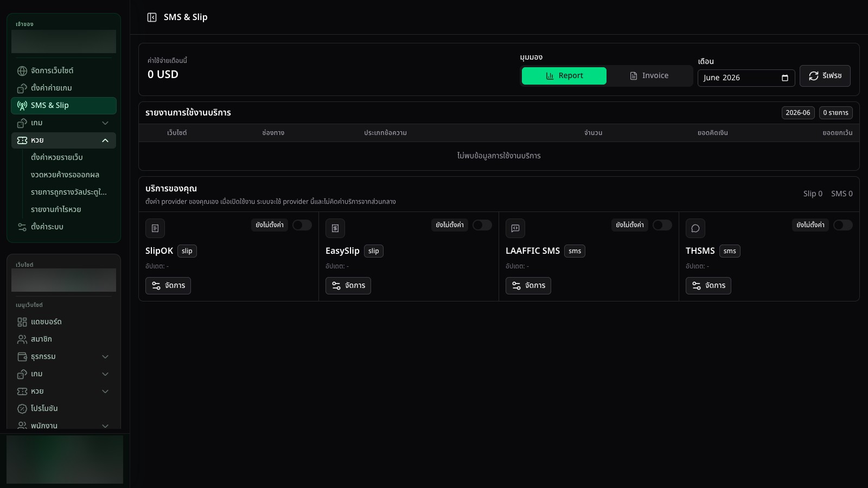Turn on the THSMS provider switch

[843, 225]
